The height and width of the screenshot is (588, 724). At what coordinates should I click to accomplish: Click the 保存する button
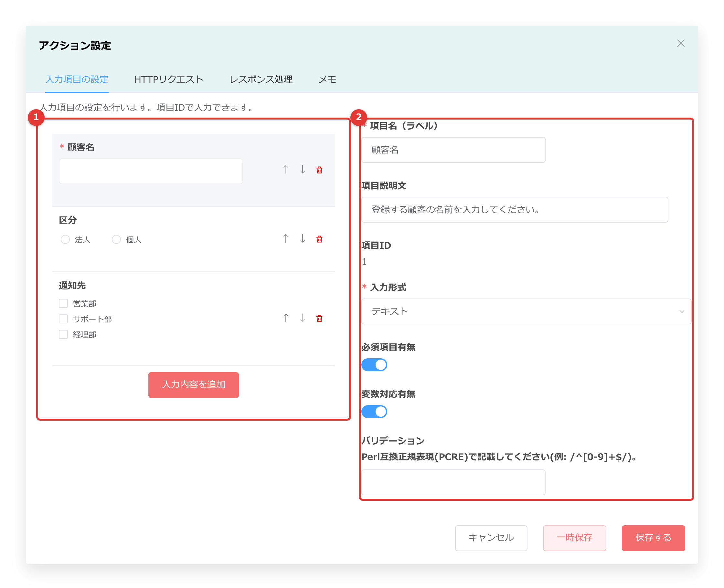pyautogui.click(x=653, y=538)
